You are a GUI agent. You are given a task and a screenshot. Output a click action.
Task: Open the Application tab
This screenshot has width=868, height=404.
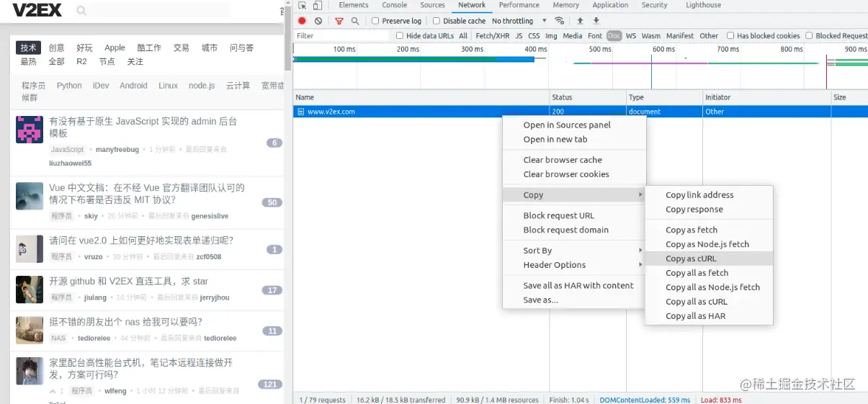610,5
